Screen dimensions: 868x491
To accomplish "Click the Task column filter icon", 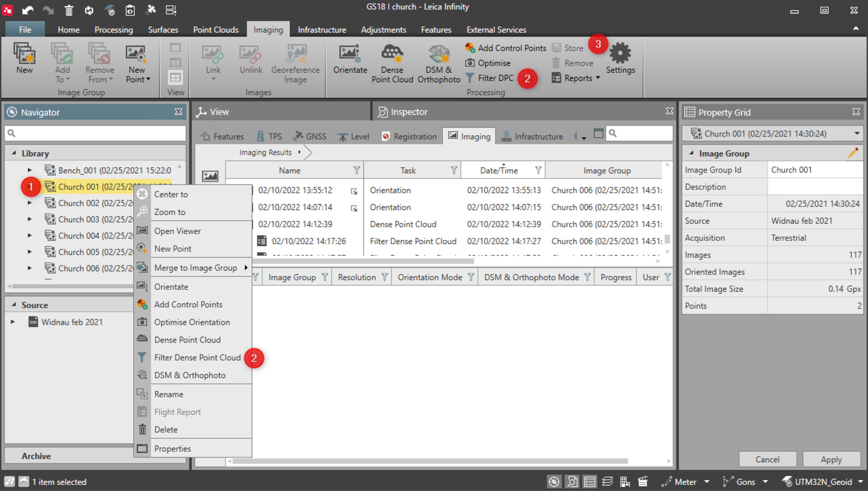I will (454, 170).
